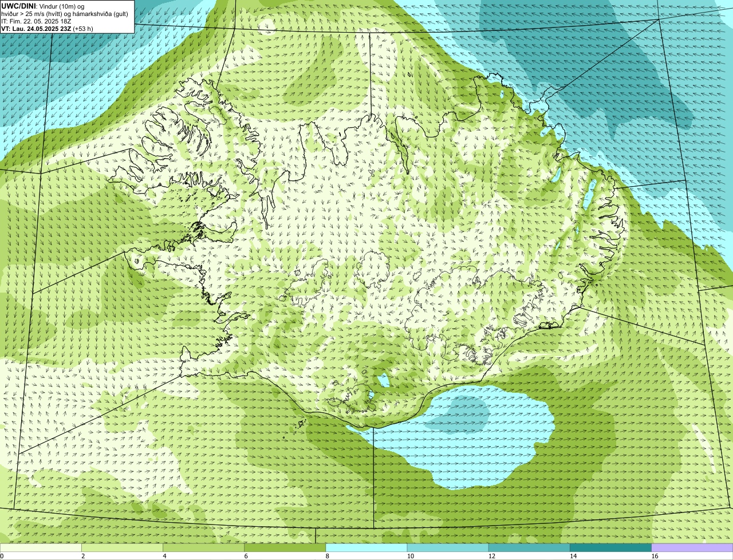733x560 pixels.
Task: Click the 10–12 m/s teal legend swatch
Action: [448, 547]
